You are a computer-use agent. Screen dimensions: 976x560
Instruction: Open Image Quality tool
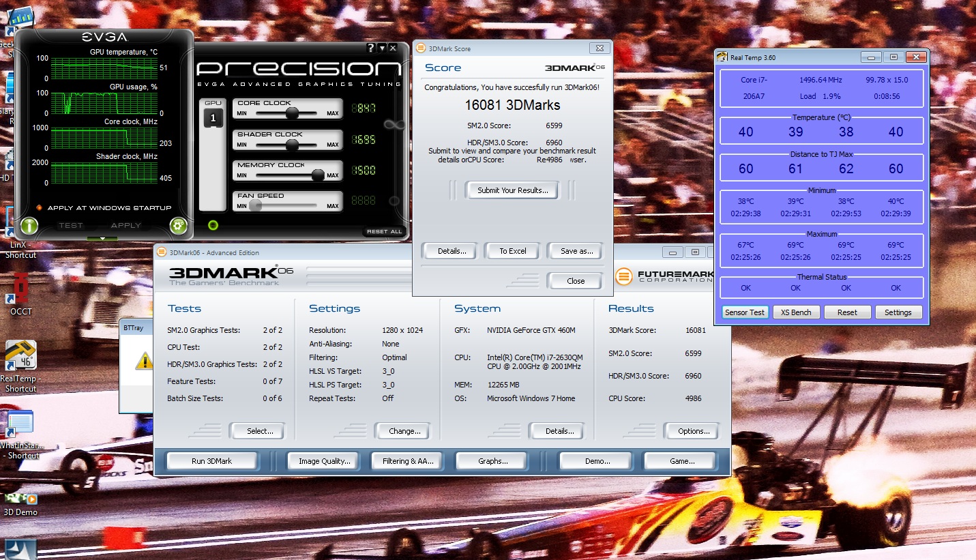tap(324, 461)
